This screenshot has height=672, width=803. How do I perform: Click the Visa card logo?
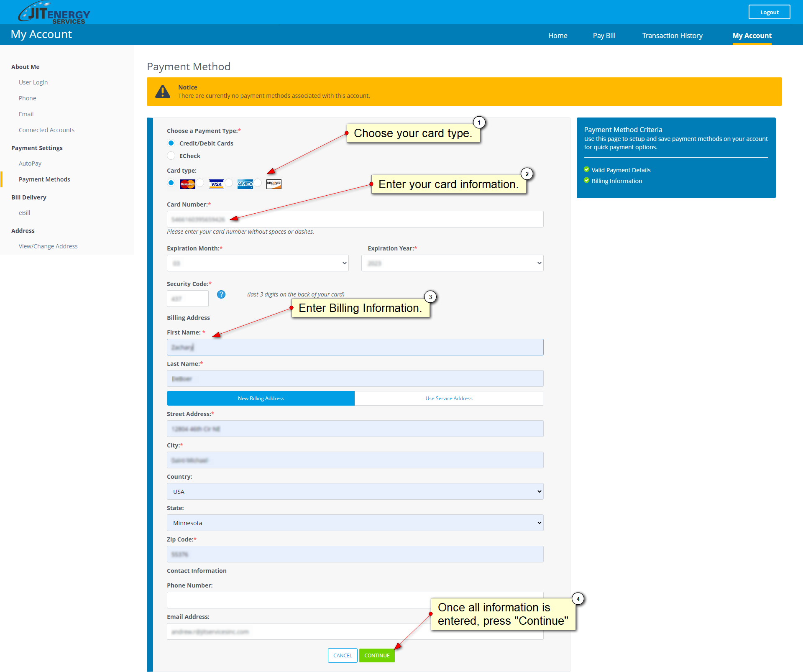216,184
